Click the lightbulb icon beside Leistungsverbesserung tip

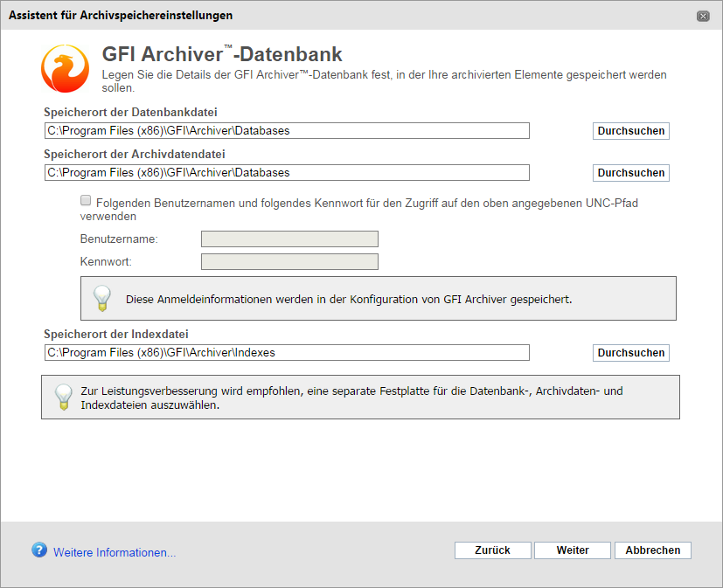(63, 397)
